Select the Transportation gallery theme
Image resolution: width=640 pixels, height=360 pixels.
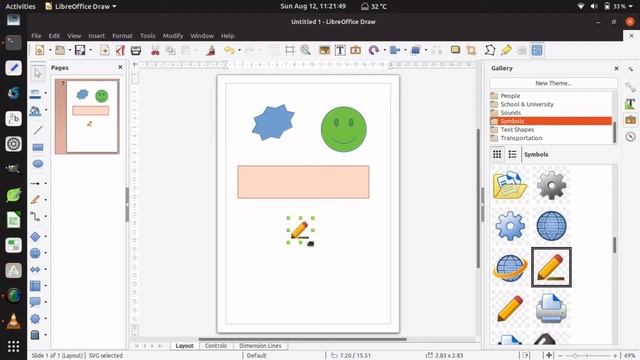[x=551, y=138]
